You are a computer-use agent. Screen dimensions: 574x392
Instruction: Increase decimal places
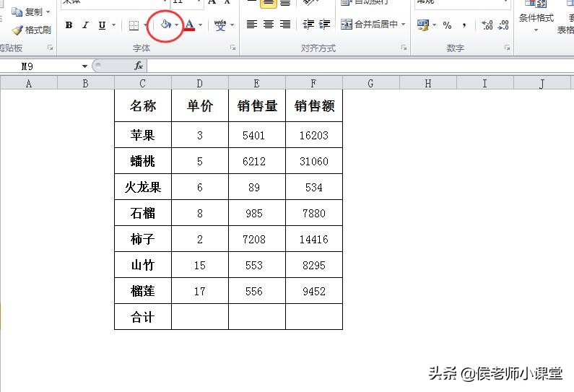pyautogui.click(x=487, y=25)
